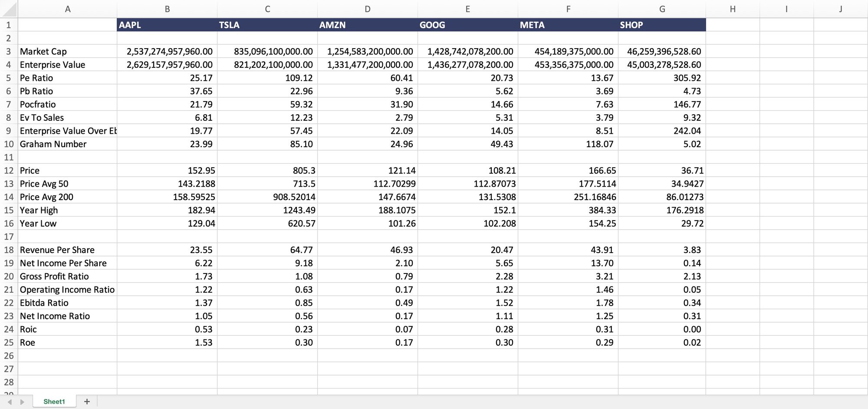Select the AAPL header cell
This screenshot has height=409, width=868.
point(167,25)
